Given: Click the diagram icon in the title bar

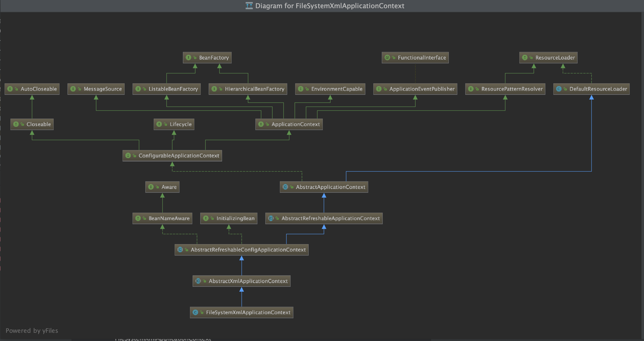Looking at the screenshot, I should click(249, 6).
